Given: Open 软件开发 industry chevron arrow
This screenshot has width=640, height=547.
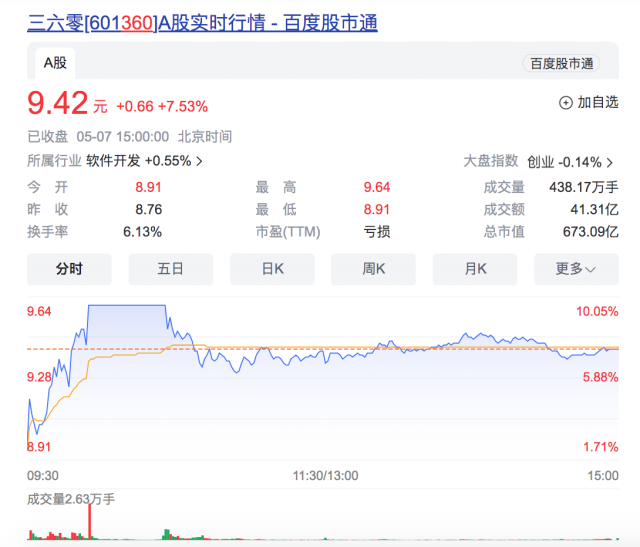Looking at the screenshot, I should (199, 161).
